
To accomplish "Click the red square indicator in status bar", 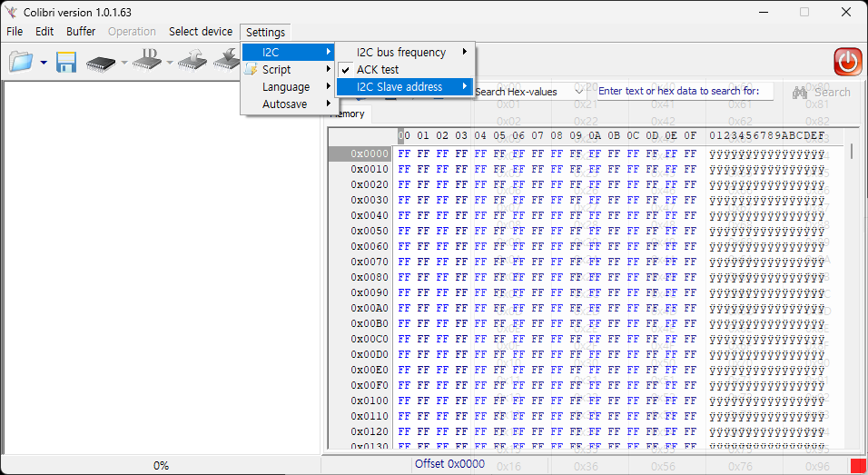I will click(x=858, y=466).
